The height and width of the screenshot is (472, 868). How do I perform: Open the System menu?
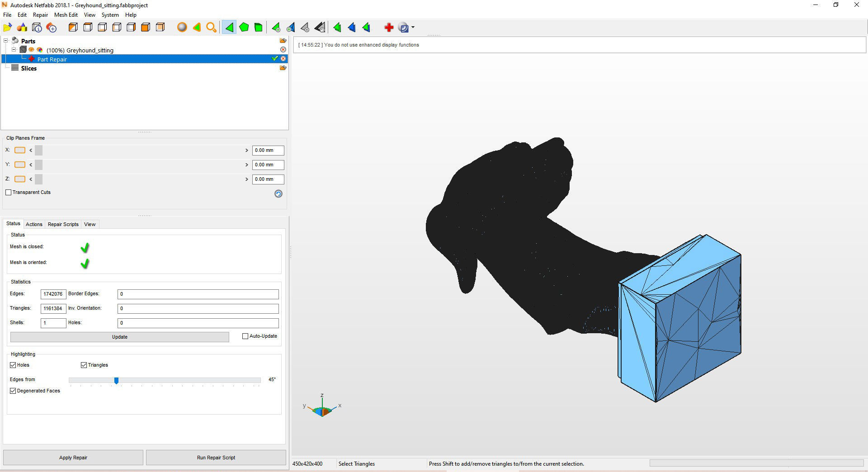click(110, 15)
